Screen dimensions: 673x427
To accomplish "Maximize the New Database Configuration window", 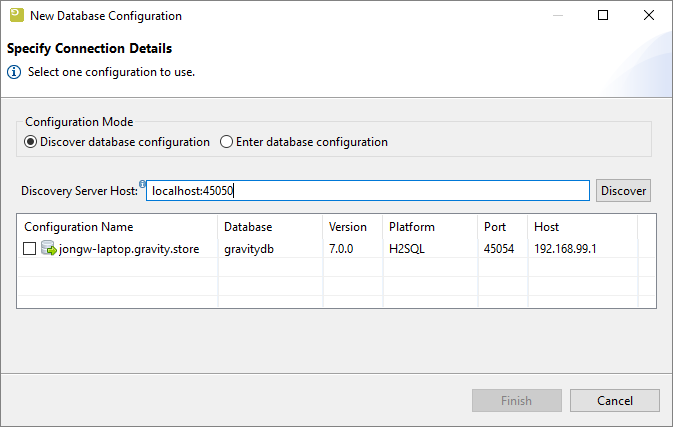I will pos(603,16).
